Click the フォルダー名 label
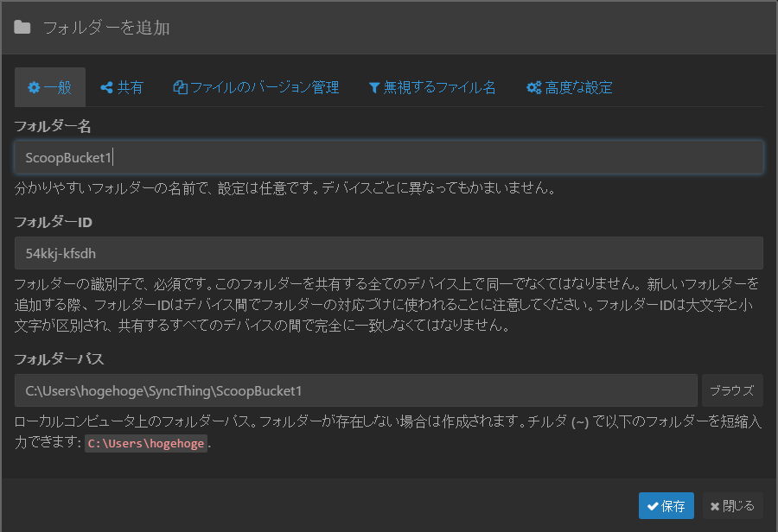 point(53,126)
